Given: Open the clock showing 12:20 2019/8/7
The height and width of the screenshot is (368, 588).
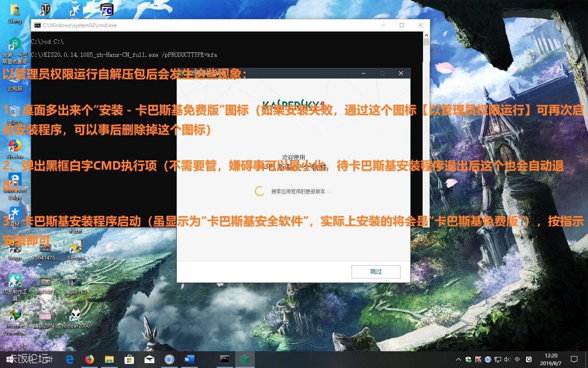Looking at the screenshot, I should pos(551,359).
